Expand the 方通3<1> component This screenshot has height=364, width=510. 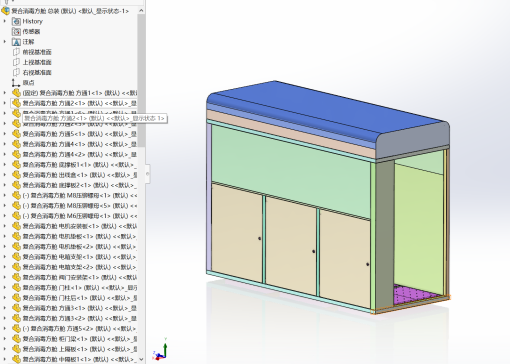pyautogui.click(x=5, y=308)
